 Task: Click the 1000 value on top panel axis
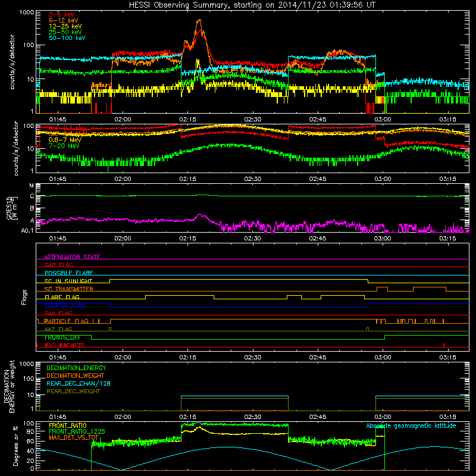pos(27,12)
